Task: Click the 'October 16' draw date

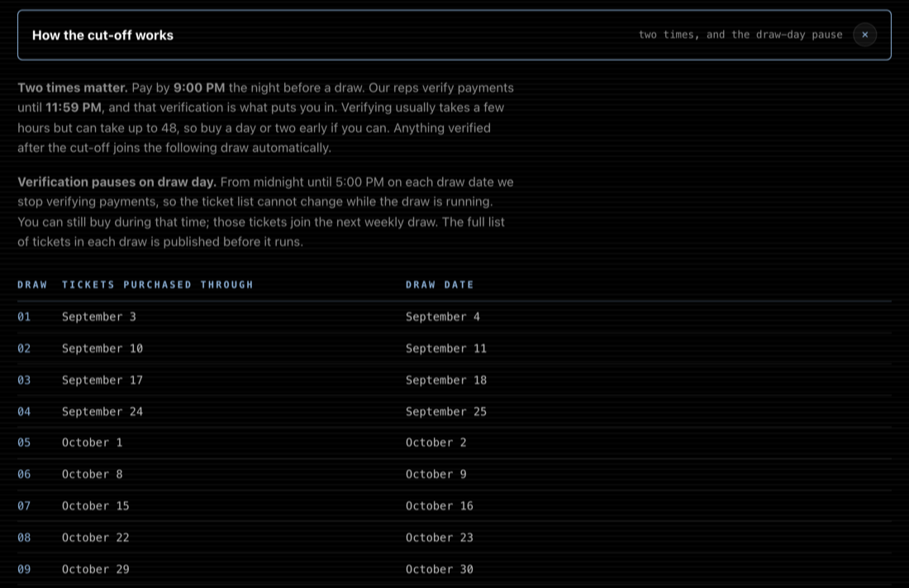Action: pyautogui.click(x=440, y=505)
